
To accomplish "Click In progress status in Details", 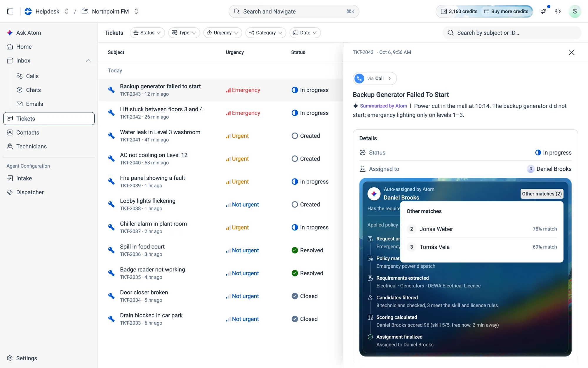I will [553, 152].
